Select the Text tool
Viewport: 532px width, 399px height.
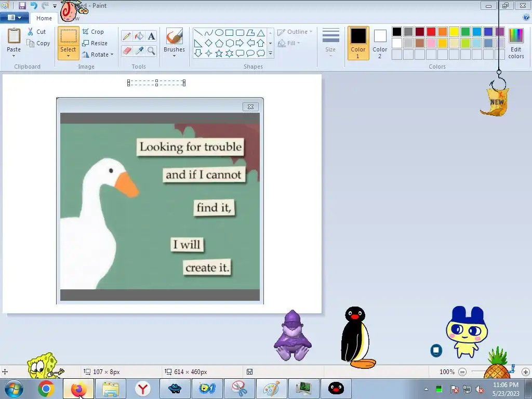pos(151,36)
